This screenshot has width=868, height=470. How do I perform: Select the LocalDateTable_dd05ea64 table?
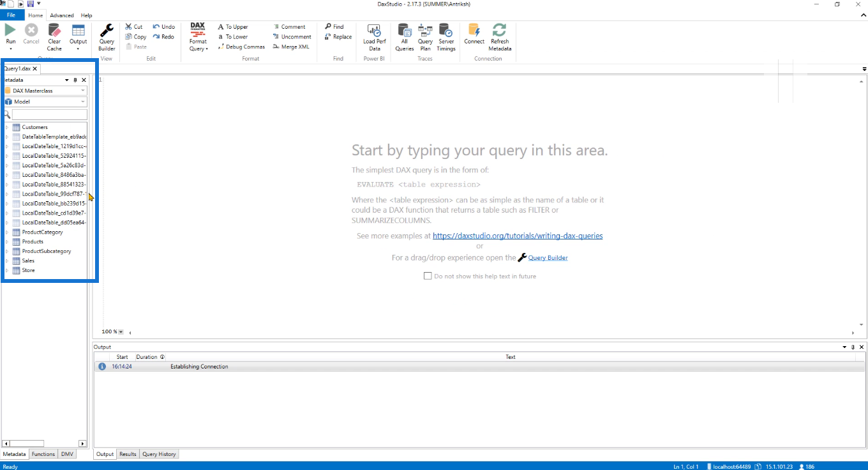pos(54,222)
